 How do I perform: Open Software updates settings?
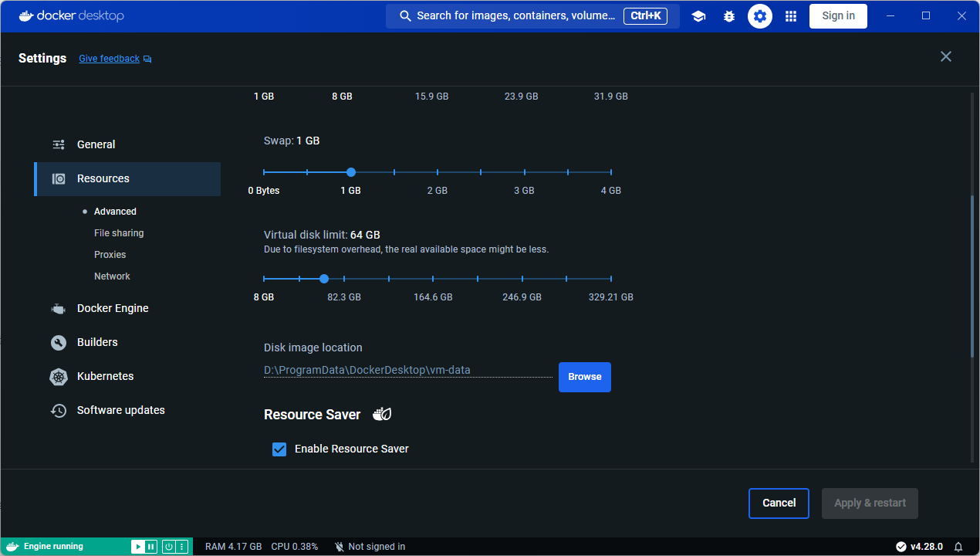127,410
